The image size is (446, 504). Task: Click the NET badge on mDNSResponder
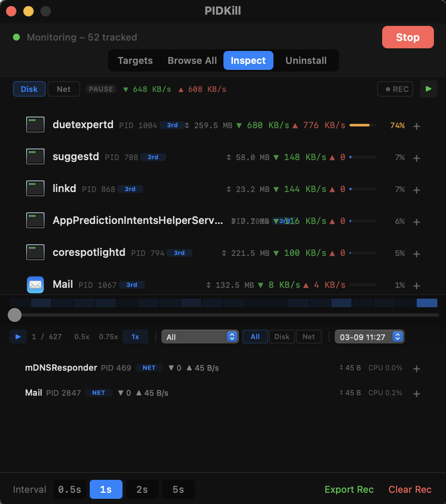click(x=149, y=368)
